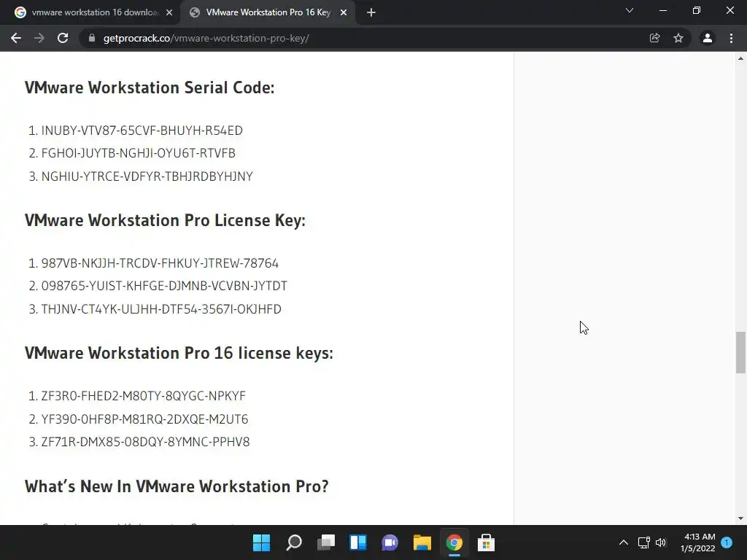Open Chrome three-dot menu
Image resolution: width=747 pixels, height=560 pixels.
(731, 38)
